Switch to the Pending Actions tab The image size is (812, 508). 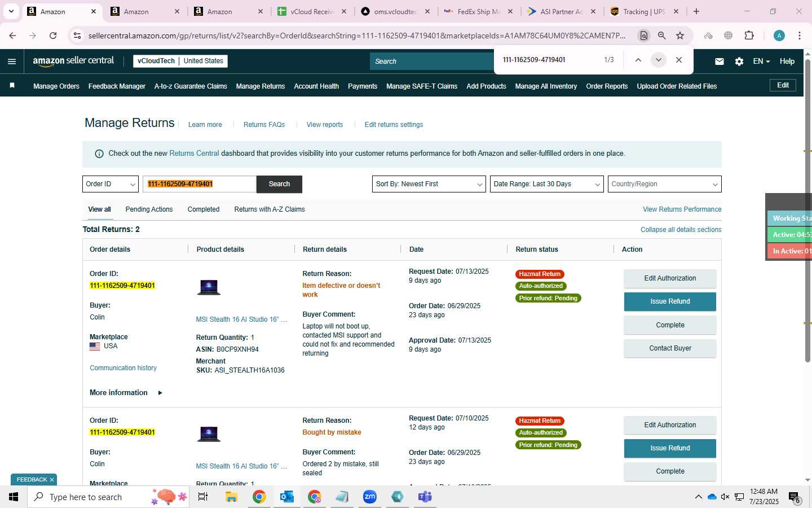pos(149,209)
